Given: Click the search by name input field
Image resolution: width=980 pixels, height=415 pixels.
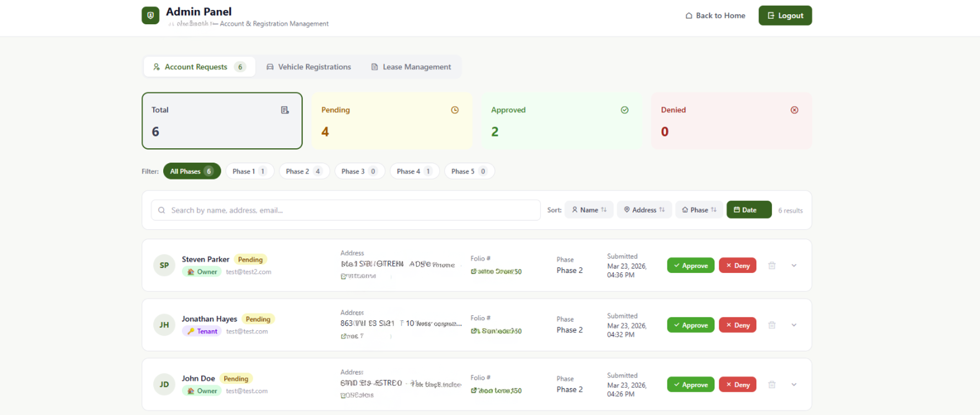Looking at the screenshot, I should pos(346,210).
